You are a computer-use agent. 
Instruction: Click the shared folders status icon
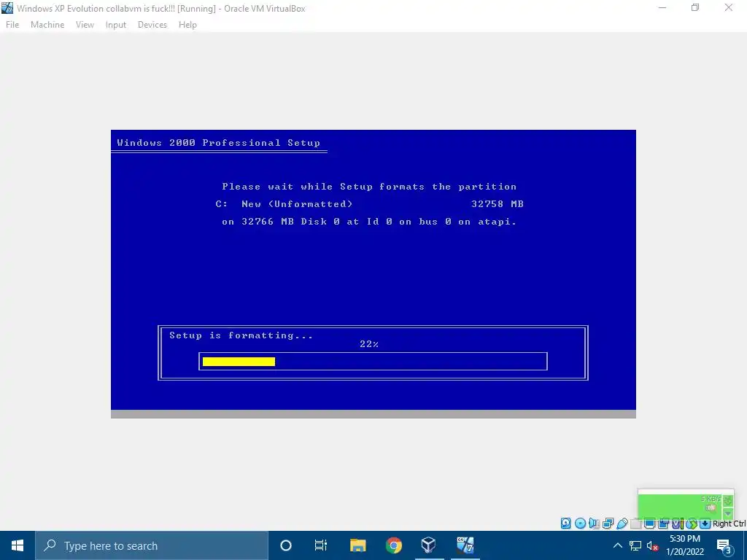[x=635, y=524]
